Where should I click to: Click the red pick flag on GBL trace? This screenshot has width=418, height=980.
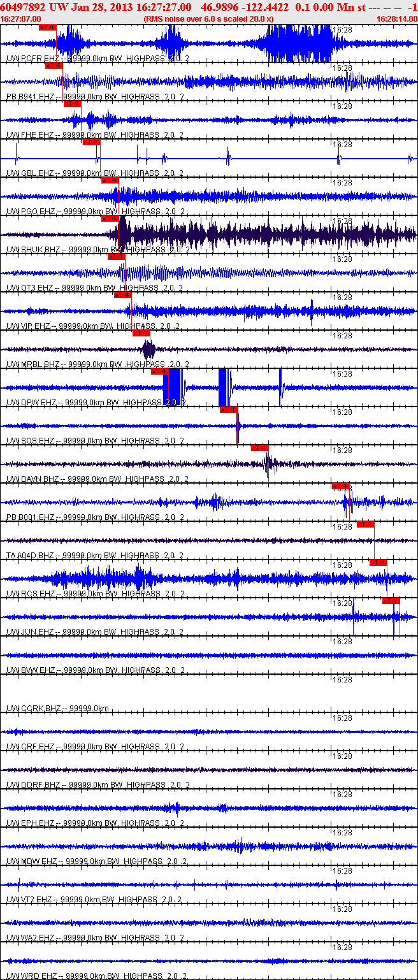[x=91, y=142]
